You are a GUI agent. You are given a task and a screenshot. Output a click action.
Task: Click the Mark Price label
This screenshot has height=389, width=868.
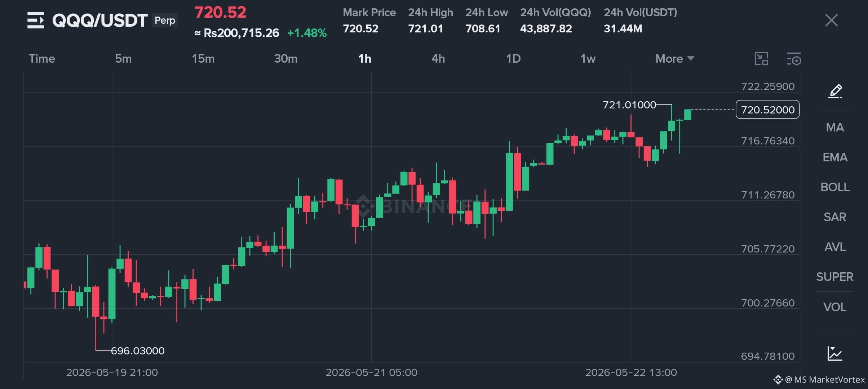coord(369,13)
